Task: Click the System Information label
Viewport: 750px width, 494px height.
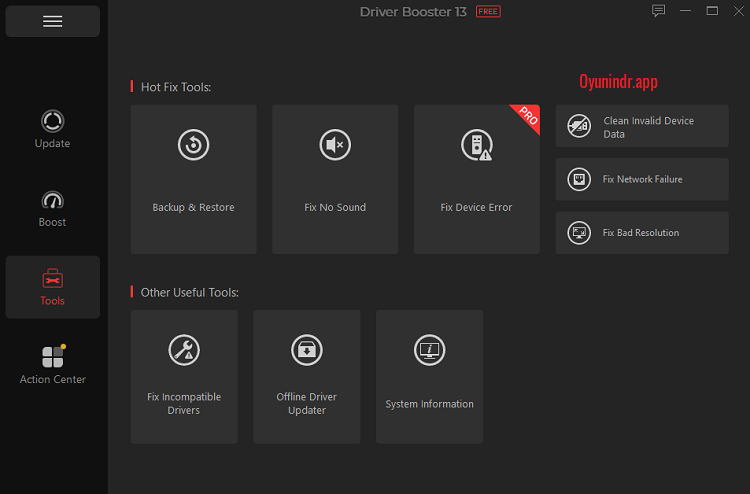Action: (x=430, y=404)
